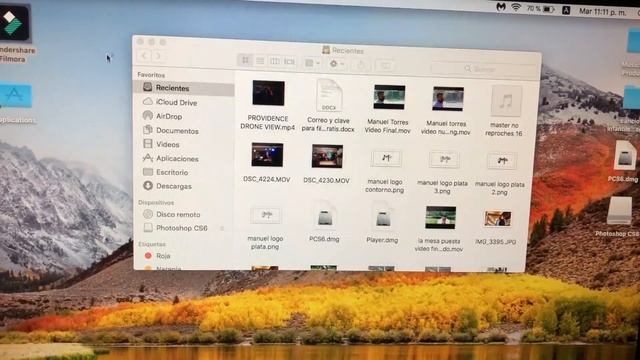Click the keyboard input source icon
This screenshot has width=640, height=360.
(x=566, y=10)
